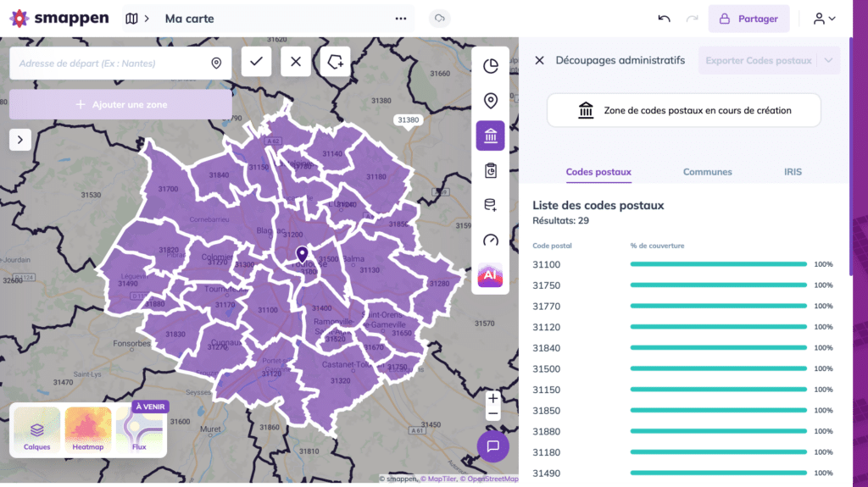Viewport: 868px width, 487px height.
Task: Open the speedometer gauge tool
Action: click(491, 241)
